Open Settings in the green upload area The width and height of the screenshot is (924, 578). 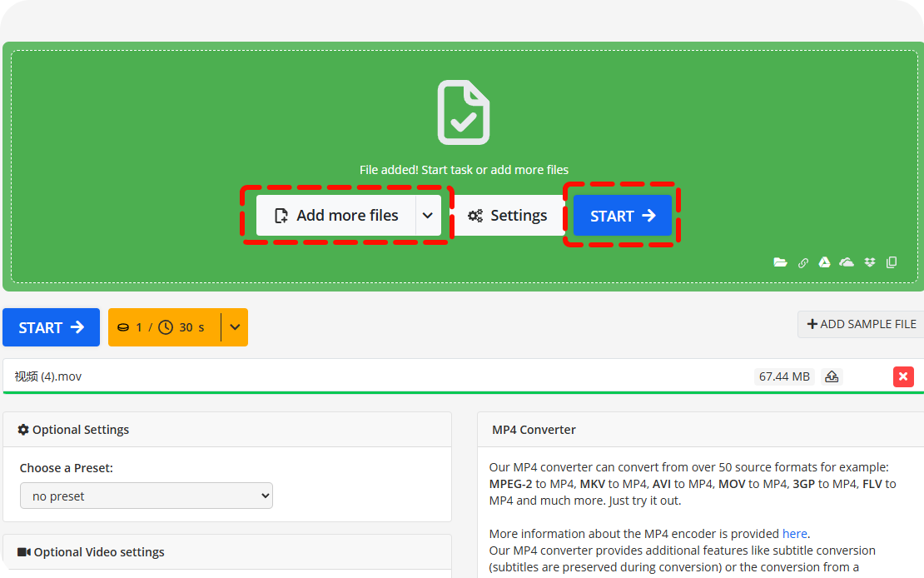click(x=508, y=216)
